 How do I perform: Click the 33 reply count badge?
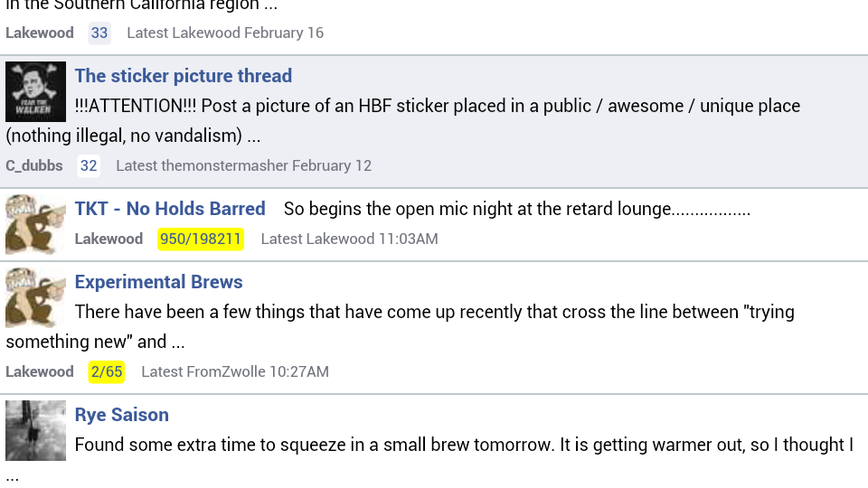pyautogui.click(x=99, y=33)
